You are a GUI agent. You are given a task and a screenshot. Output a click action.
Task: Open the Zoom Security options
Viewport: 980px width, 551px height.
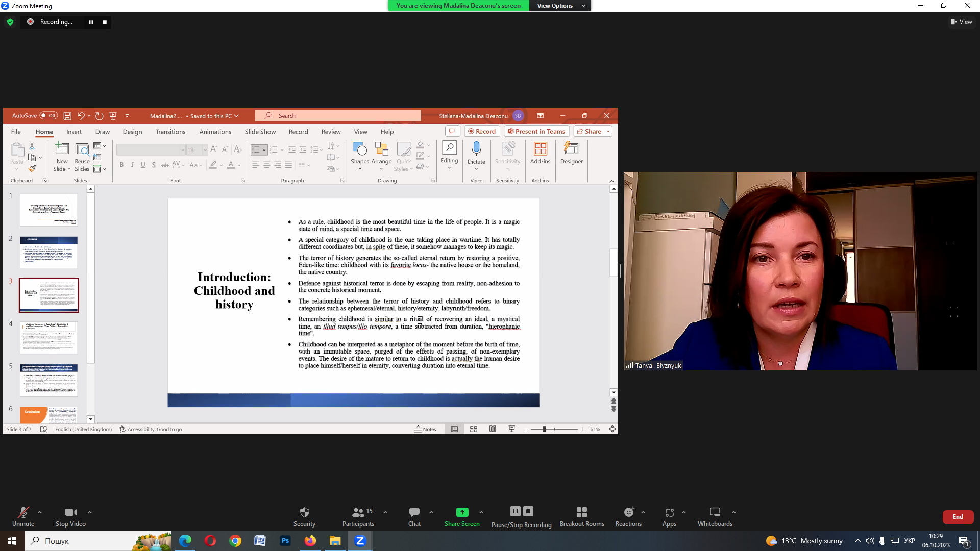tap(304, 516)
